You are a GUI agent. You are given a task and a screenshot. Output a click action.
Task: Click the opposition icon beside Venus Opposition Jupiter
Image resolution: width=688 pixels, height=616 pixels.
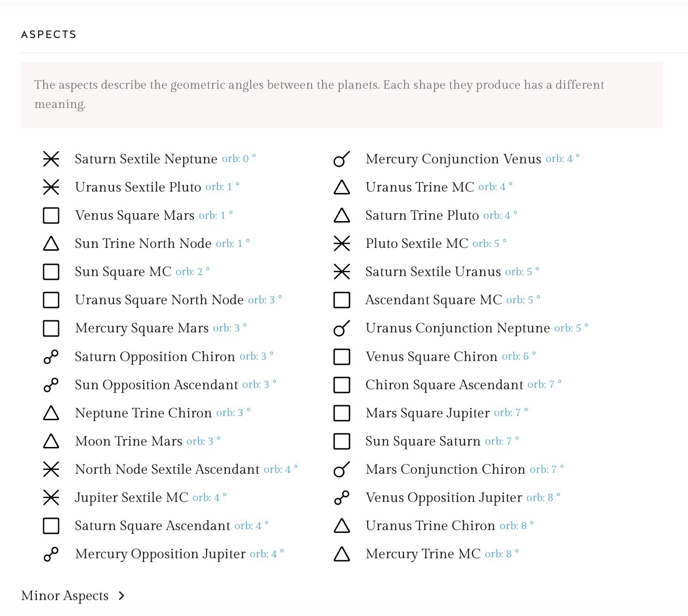[342, 498]
